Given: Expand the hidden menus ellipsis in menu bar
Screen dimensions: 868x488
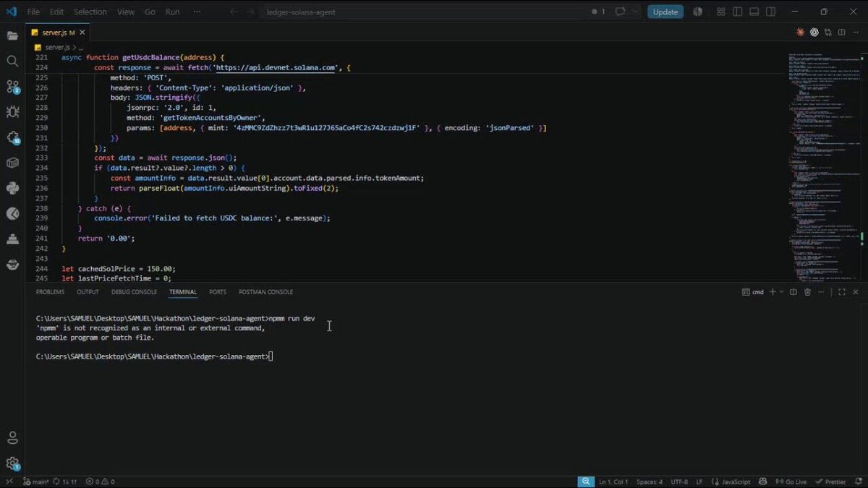Looking at the screenshot, I should click(197, 12).
